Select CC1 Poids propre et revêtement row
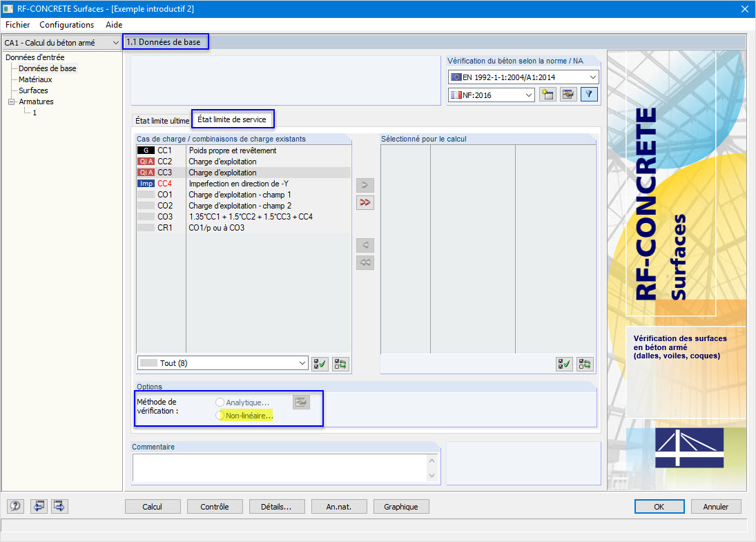This screenshot has width=756, height=542. click(x=244, y=151)
